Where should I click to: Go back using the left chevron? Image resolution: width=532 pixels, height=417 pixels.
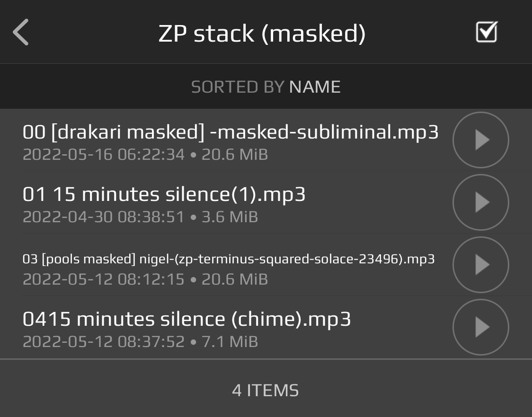(21, 32)
